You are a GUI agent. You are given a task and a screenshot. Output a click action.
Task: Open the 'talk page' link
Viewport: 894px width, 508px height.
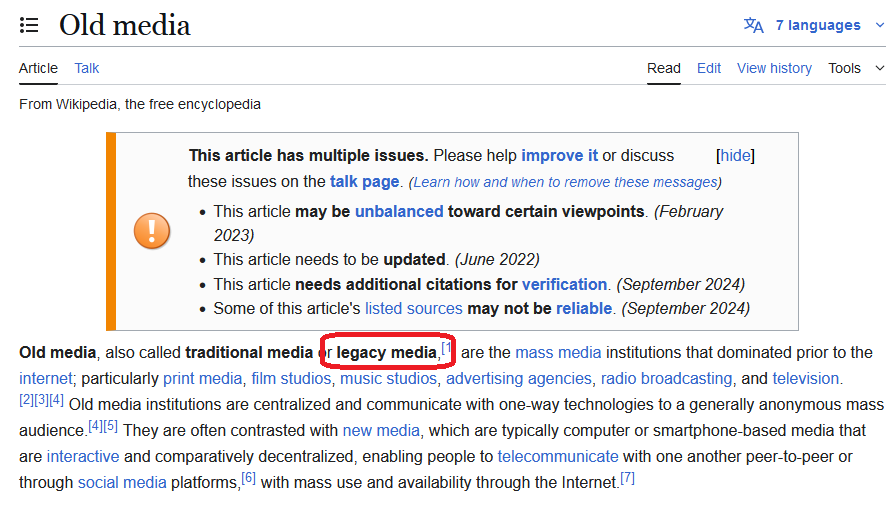(x=364, y=182)
